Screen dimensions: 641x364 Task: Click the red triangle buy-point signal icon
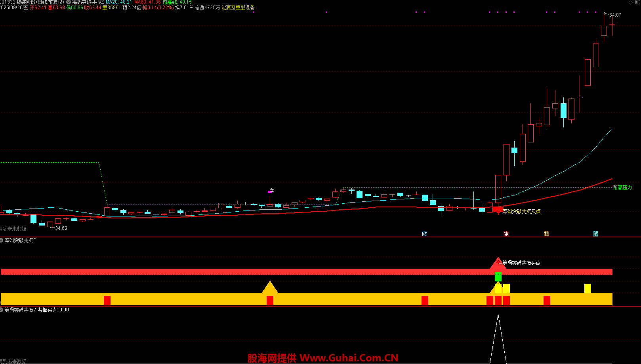[498, 263]
